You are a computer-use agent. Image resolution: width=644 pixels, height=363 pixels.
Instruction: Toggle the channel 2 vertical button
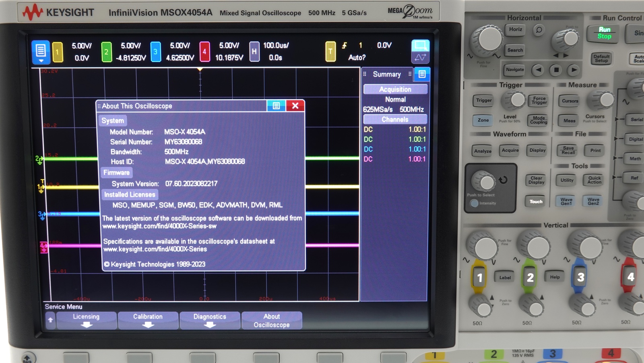point(530,277)
